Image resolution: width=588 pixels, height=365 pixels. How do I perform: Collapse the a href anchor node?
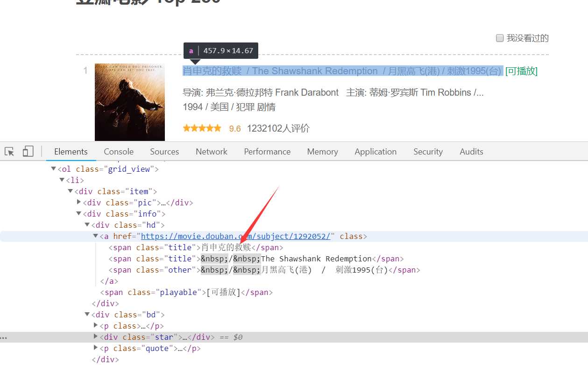[95, 236]
